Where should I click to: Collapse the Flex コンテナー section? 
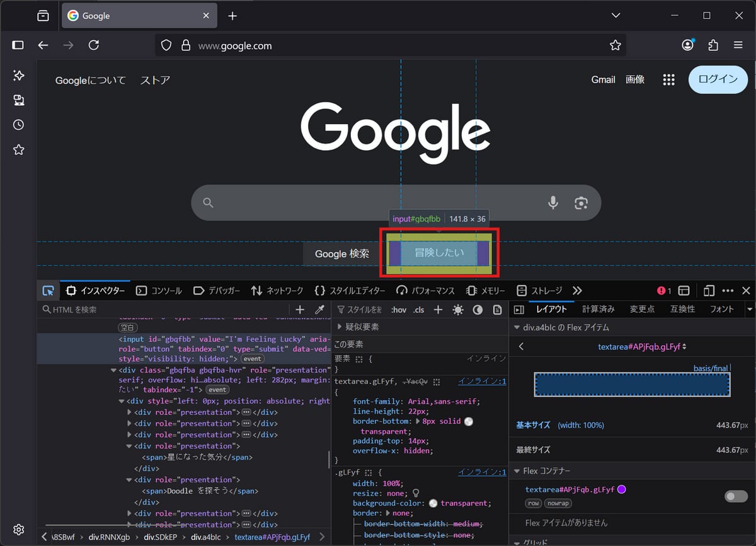(517, 471)
